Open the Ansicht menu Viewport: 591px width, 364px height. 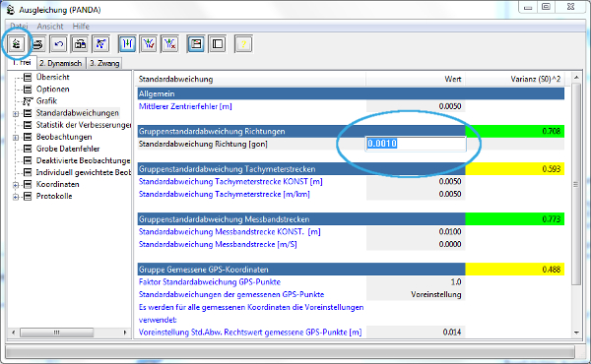(x=50, y=26)
